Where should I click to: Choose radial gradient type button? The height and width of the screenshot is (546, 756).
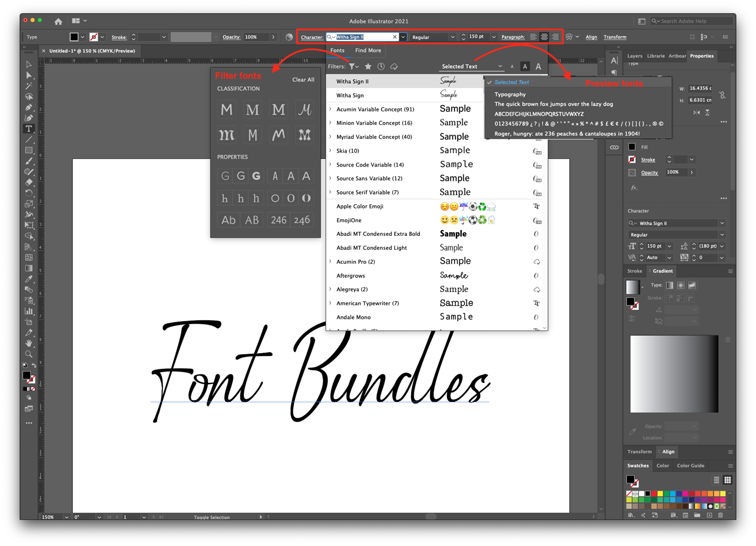[x=681, y=285]
